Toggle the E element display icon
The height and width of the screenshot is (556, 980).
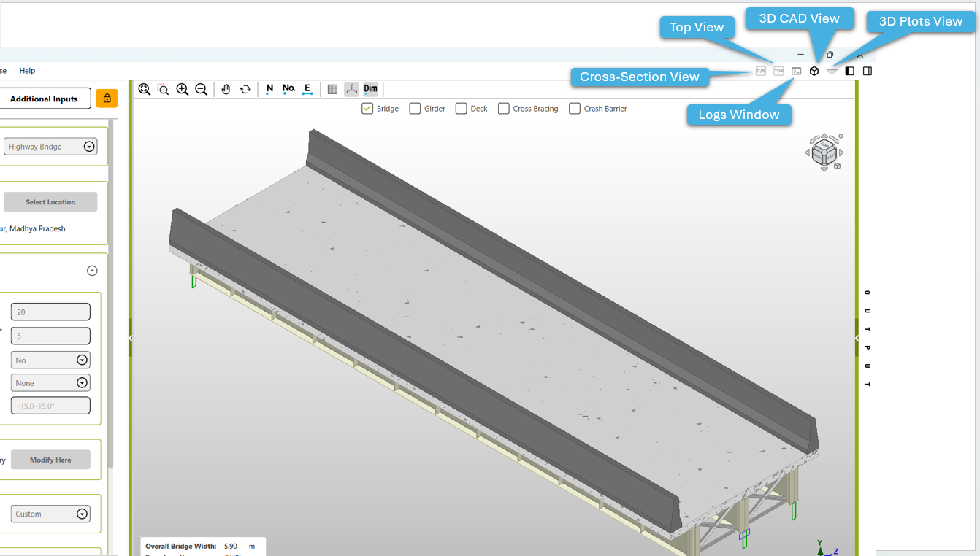pyautogui.click(x=307, y=89)
